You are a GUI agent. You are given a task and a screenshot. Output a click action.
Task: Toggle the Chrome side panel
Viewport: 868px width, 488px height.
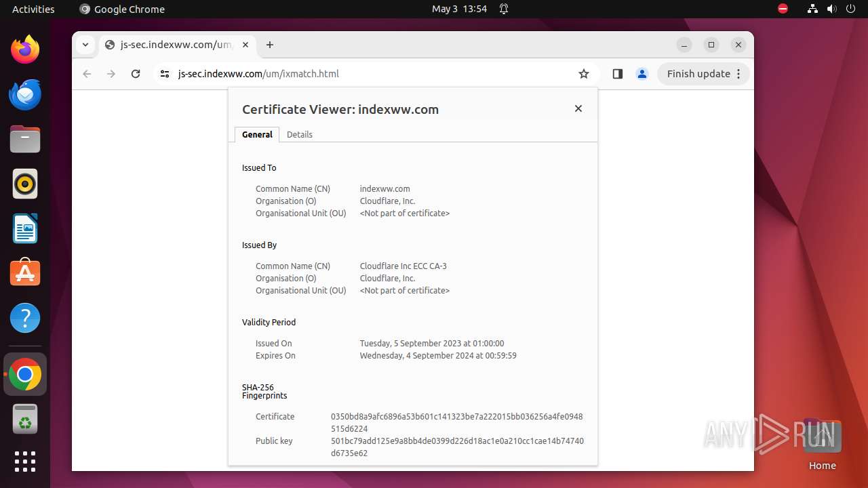click(617, 74)
